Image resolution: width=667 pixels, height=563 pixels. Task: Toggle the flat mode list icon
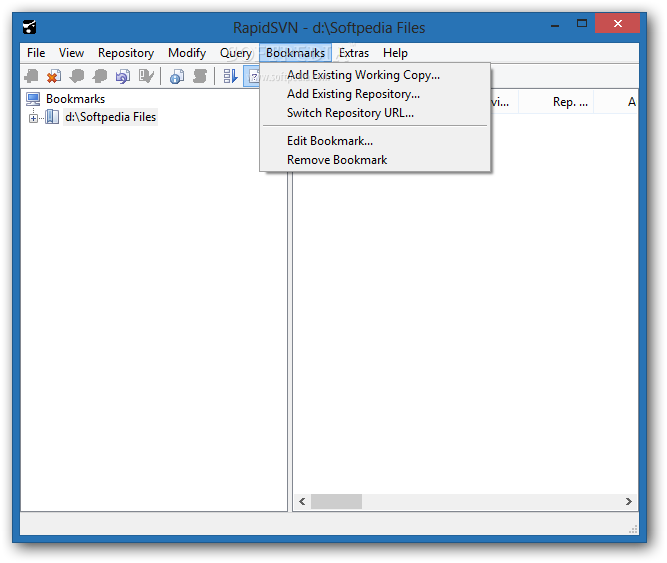point(230,77)
